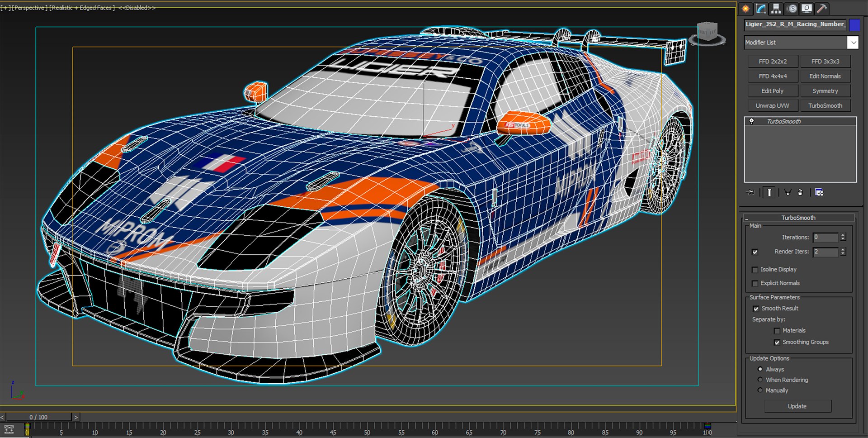Open the Modify command panel tab

[x=761, y=9]
